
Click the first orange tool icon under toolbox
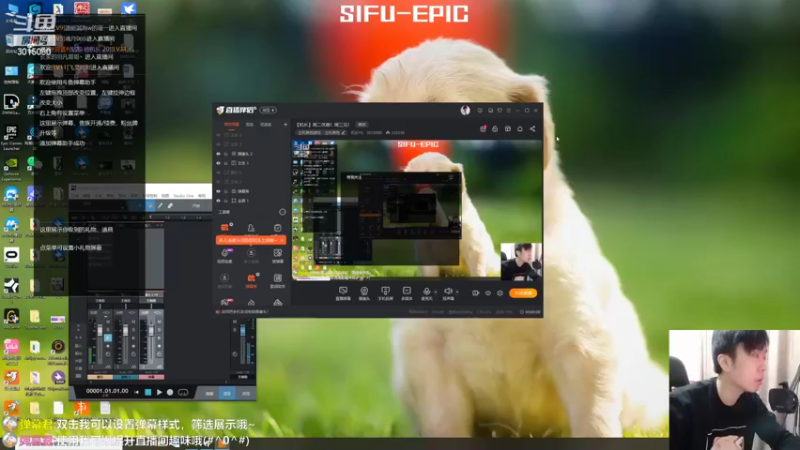coord(225,228)
